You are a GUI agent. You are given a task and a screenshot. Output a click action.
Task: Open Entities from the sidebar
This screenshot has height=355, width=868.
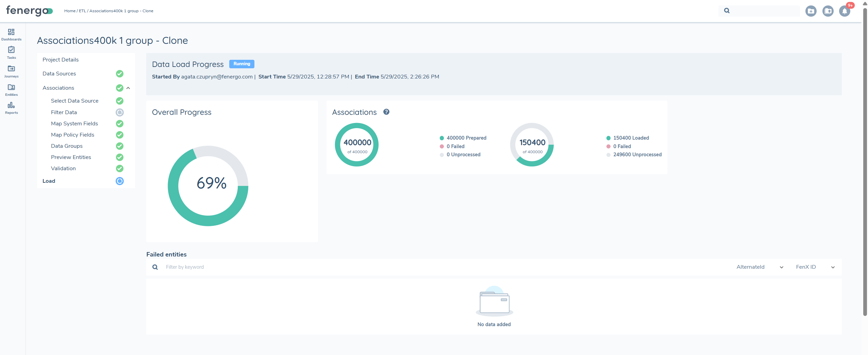pyautogui.click(x=11, y=90)
